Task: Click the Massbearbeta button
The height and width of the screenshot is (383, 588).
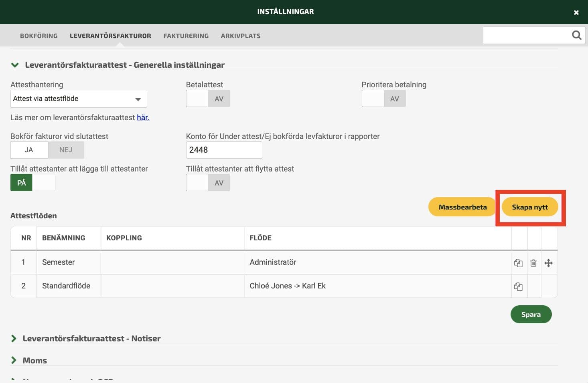Action: (x=462, y=207)
